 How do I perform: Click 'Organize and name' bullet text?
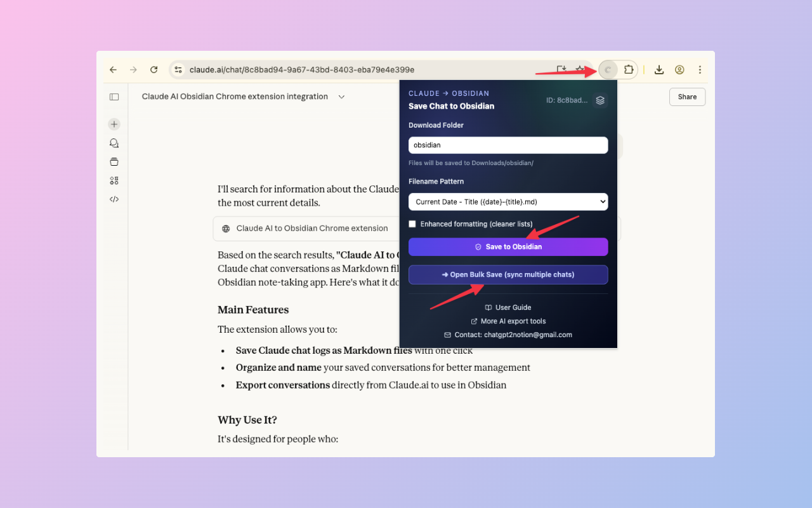(278, 368)
